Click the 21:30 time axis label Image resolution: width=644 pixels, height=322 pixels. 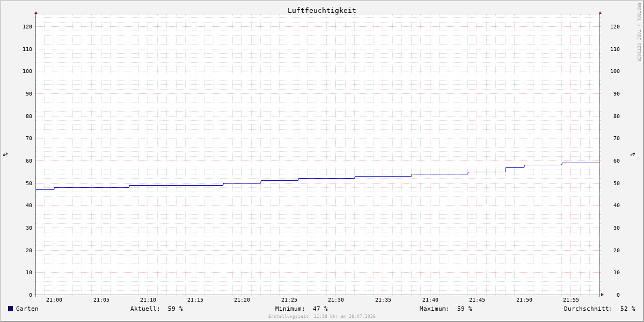336,300
